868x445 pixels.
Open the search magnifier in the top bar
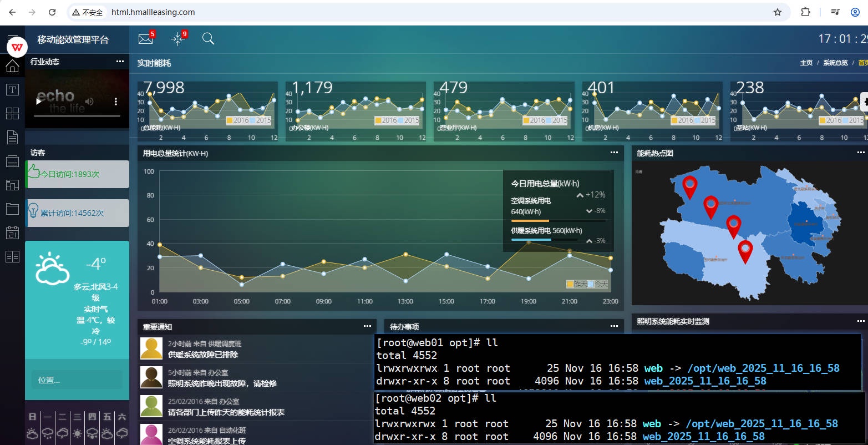pyautogui.click(x=208, y=39)
